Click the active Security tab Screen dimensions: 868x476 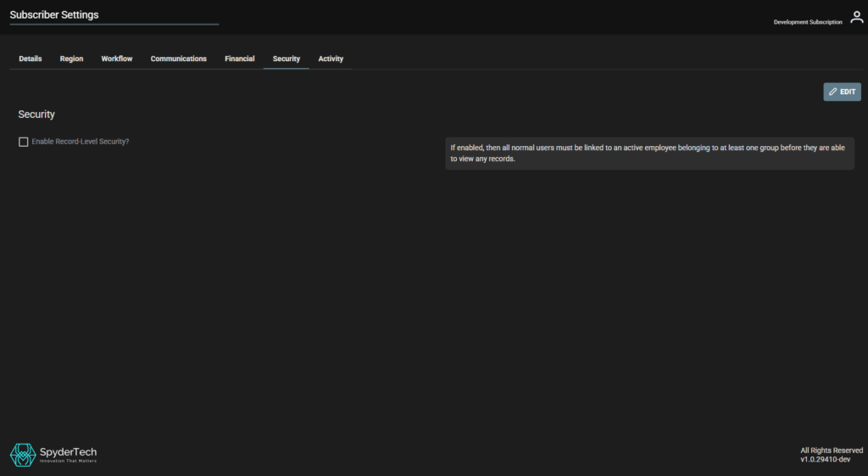[x=287, y=59]
